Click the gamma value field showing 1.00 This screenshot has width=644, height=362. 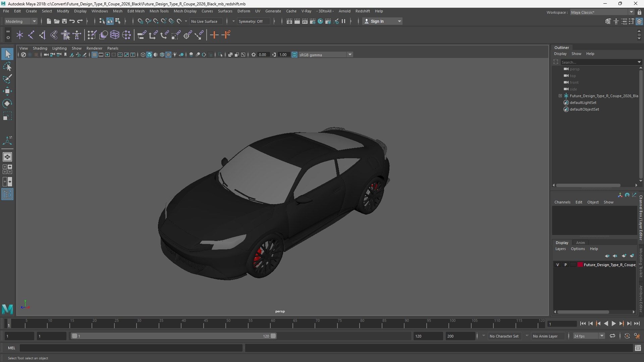(x=283, y=55)
